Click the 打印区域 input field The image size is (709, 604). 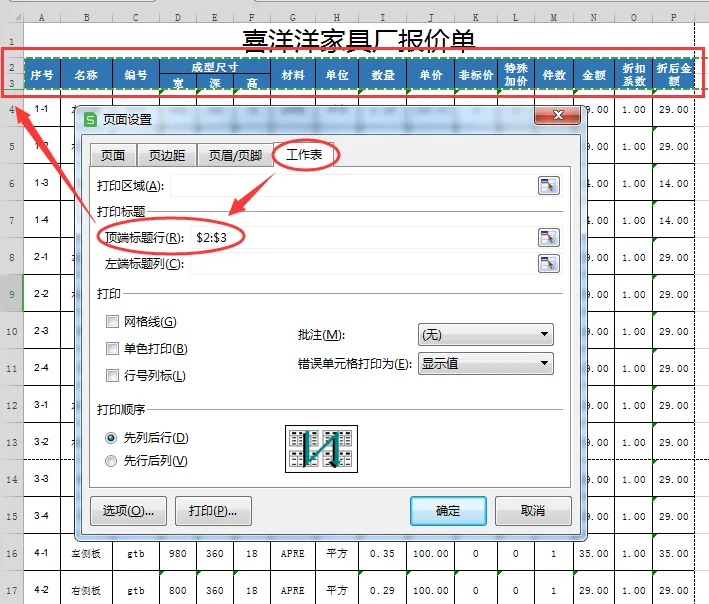click(354, 185)
